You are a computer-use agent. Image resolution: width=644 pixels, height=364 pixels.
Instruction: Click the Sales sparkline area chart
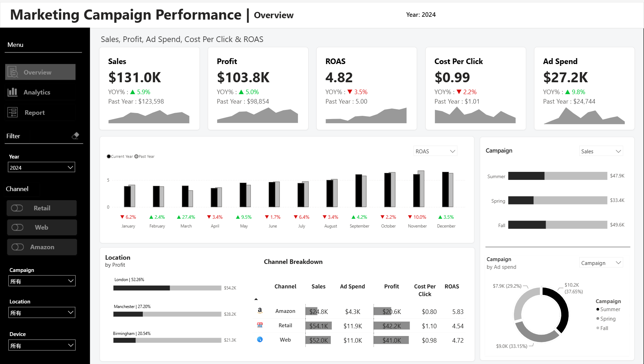point(149,117)
